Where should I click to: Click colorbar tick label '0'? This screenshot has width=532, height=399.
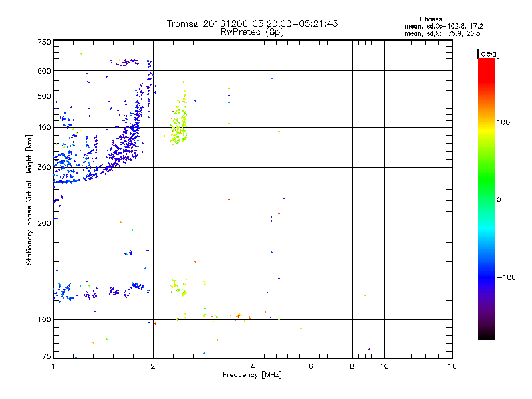click(499, 200)
